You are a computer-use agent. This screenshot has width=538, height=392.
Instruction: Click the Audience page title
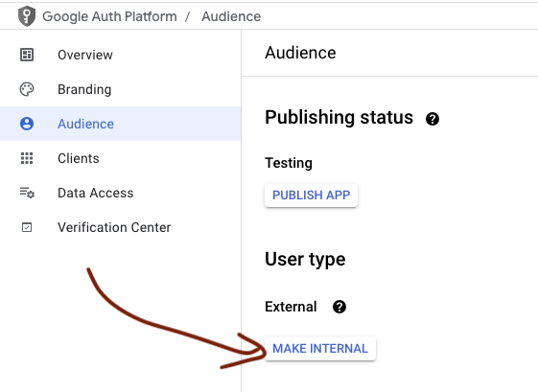click(x=300, y=53)
